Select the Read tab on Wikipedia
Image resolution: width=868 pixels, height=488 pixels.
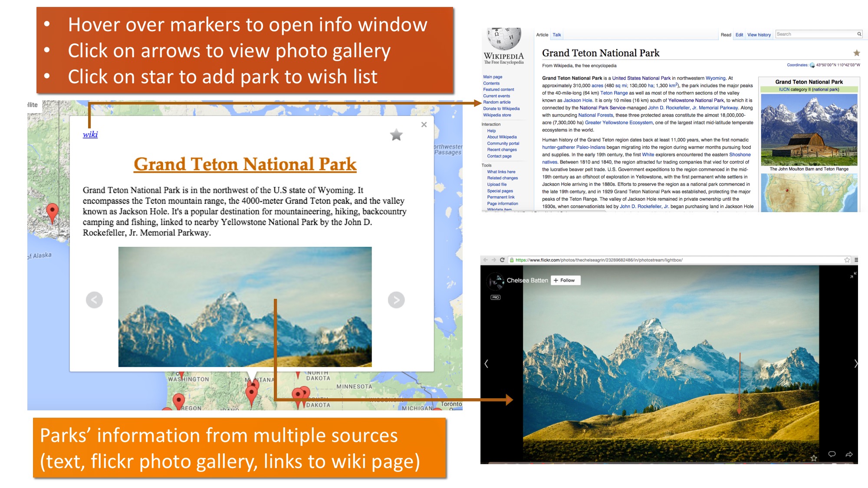coord(726,35)
